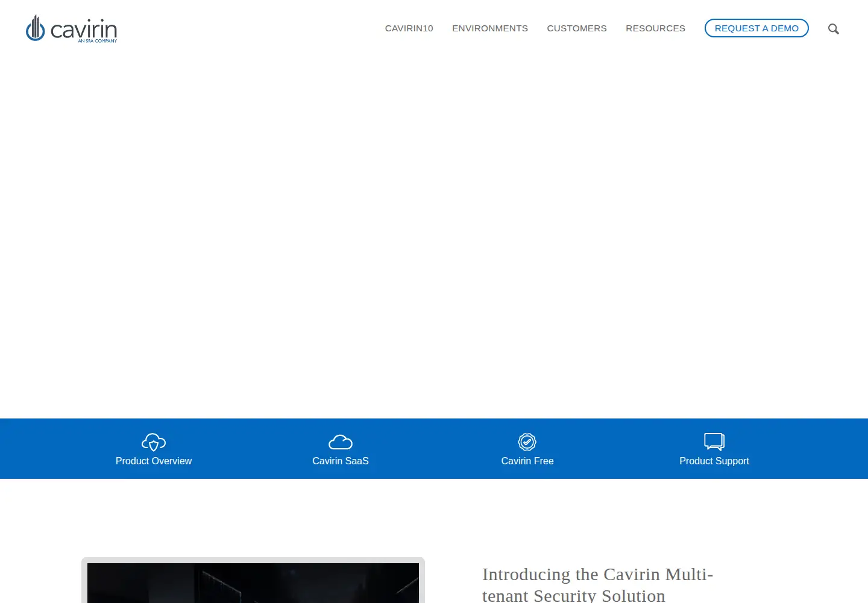The height and width of the screenshot is (603, 868).
Task: Click the Cavirin logo
Action: coord(72,28)
